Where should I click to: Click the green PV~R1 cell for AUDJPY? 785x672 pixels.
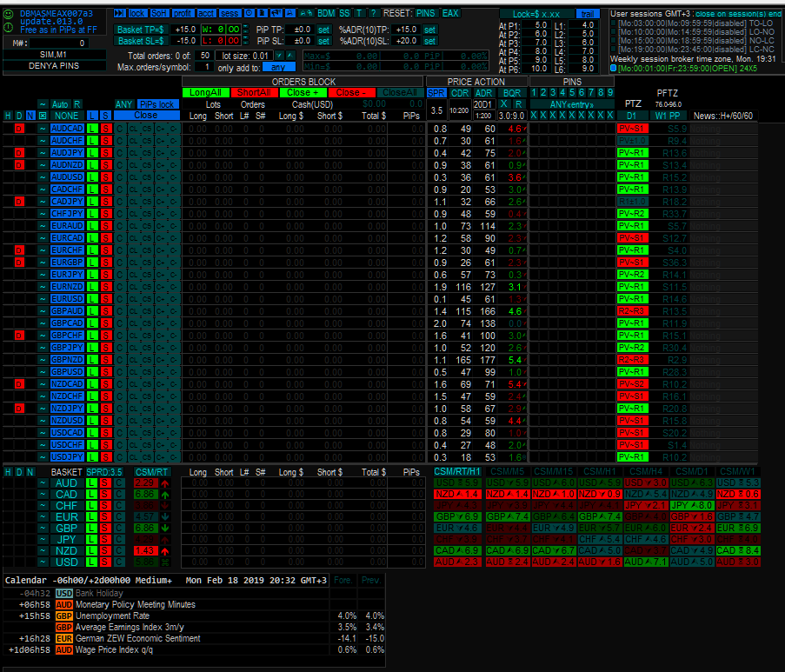pos(633,153)
